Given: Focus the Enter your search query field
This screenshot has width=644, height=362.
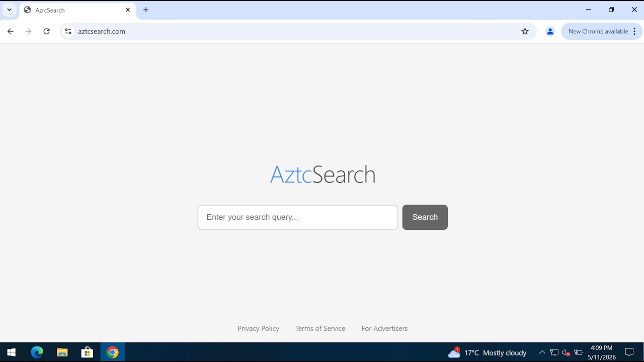Looking at the screenshot, I should click(x=298, y=217).
